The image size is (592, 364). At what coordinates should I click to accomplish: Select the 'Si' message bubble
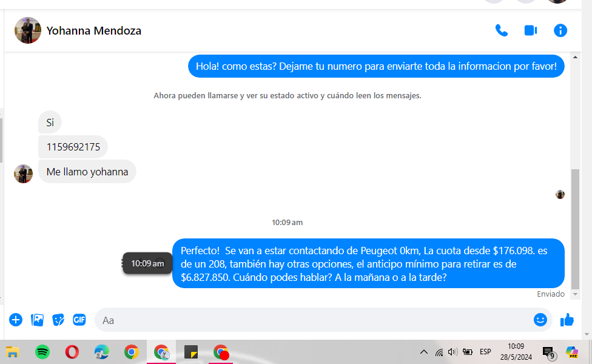pyautogui.click(x=50, y=123)
